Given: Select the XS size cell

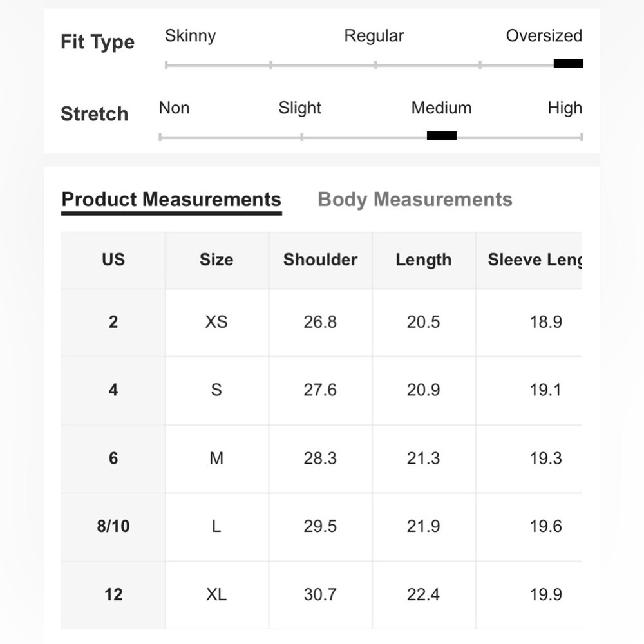Looking at the screenshot, I should click(216, 322).
